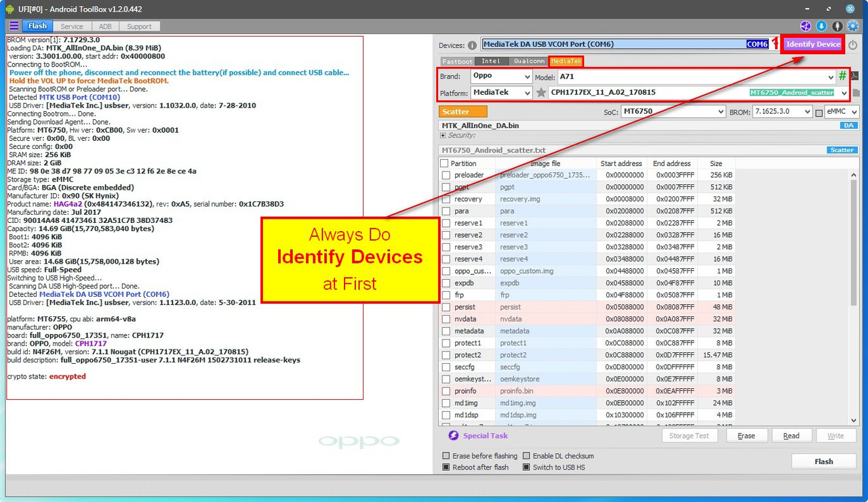Click the Erase button
This screenshot has height=502, width=868.
pyautogui.click(x=747, y=436)
